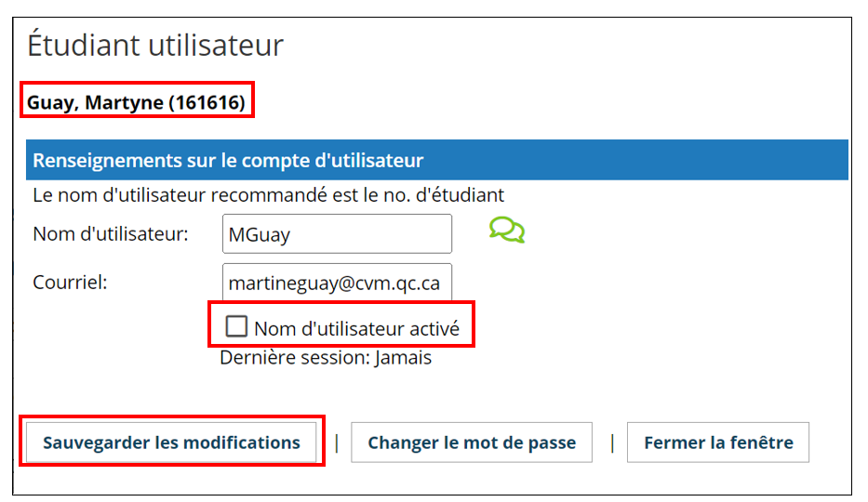This screenshot has height=502, width=868.
Task: Click the Nom d'utilisateur activé label text
Action: (x=356, y=329)
